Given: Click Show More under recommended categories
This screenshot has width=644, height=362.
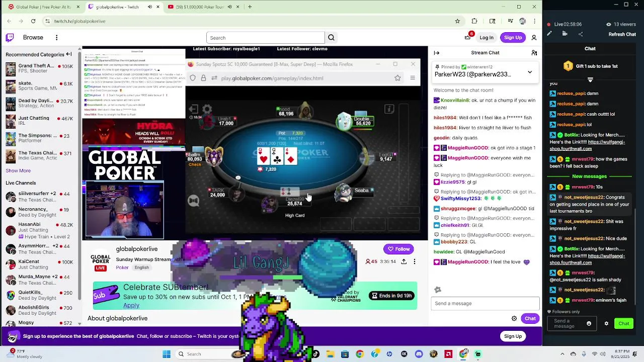Looking at the screenshot, I should [x=18, y=170].
